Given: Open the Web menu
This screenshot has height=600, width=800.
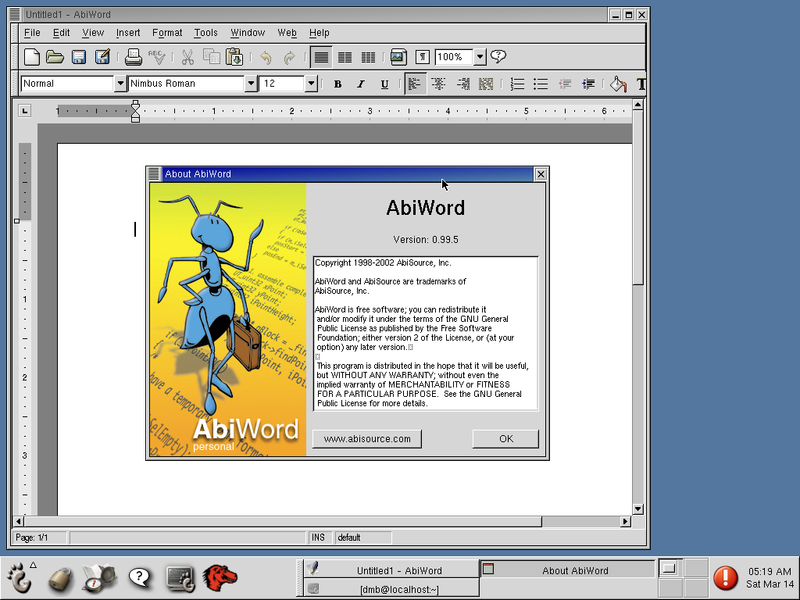Looking at the screenshot, I should tap(287, 33).
